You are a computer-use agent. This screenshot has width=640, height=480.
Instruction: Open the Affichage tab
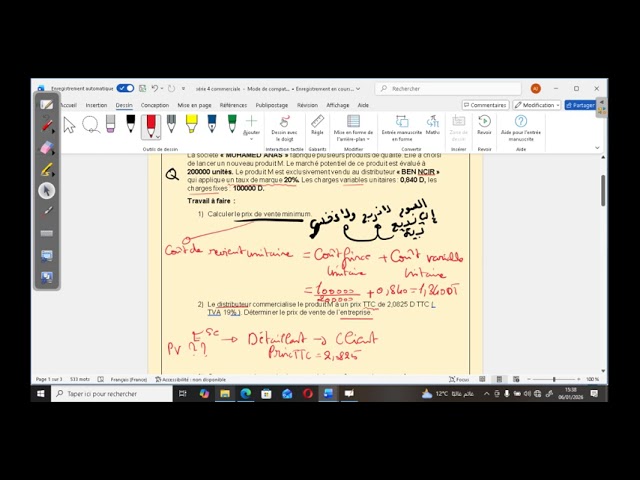click(x=338, y=105)
